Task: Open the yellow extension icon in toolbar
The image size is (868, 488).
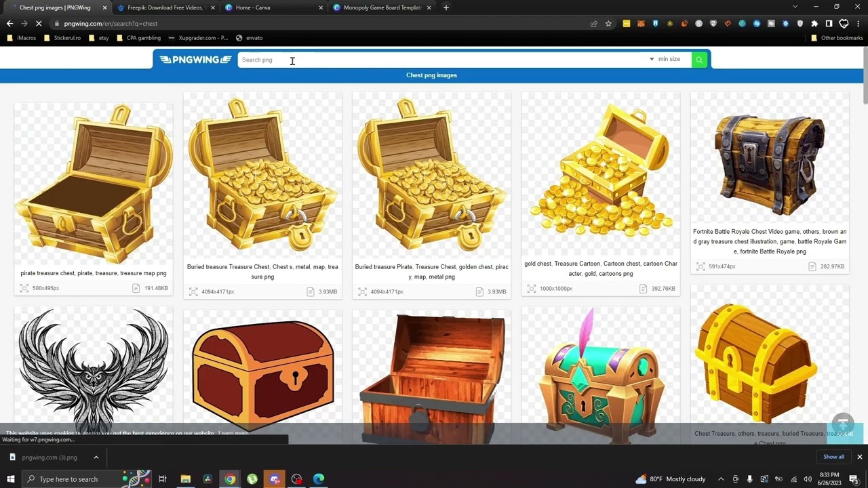Action: click(627, 24)
